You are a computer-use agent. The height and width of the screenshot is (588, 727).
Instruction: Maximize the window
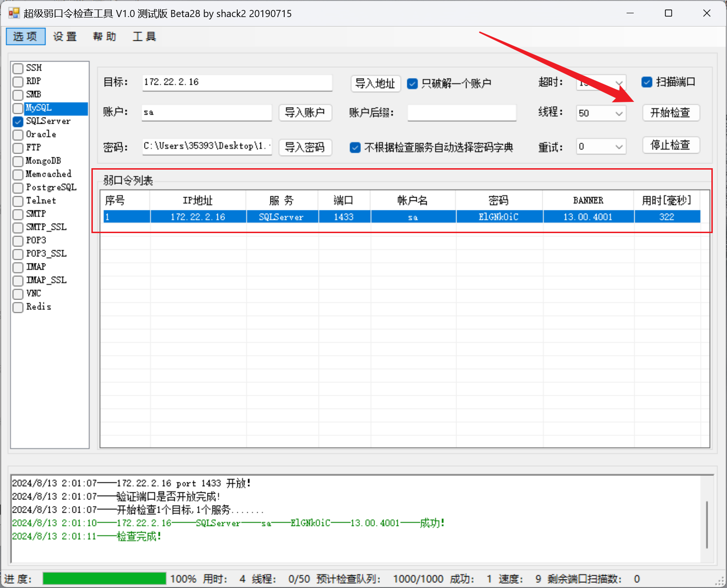coord(668,13)
